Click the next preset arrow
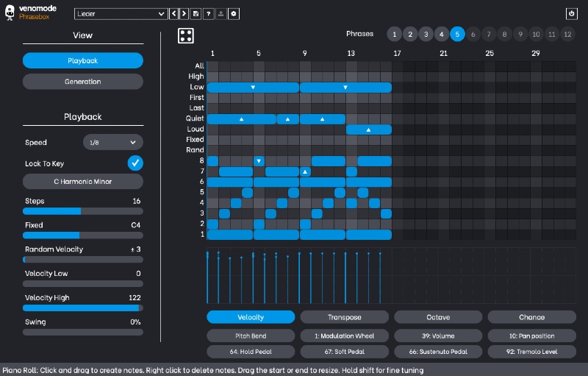This screenshot has height=376, width=588. click(x=184, y=14)
